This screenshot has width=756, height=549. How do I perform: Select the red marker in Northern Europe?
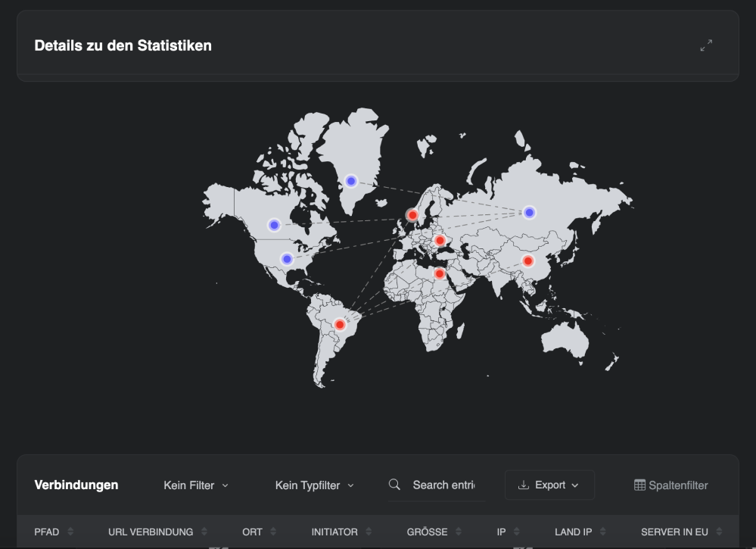(x=412, y=215)
